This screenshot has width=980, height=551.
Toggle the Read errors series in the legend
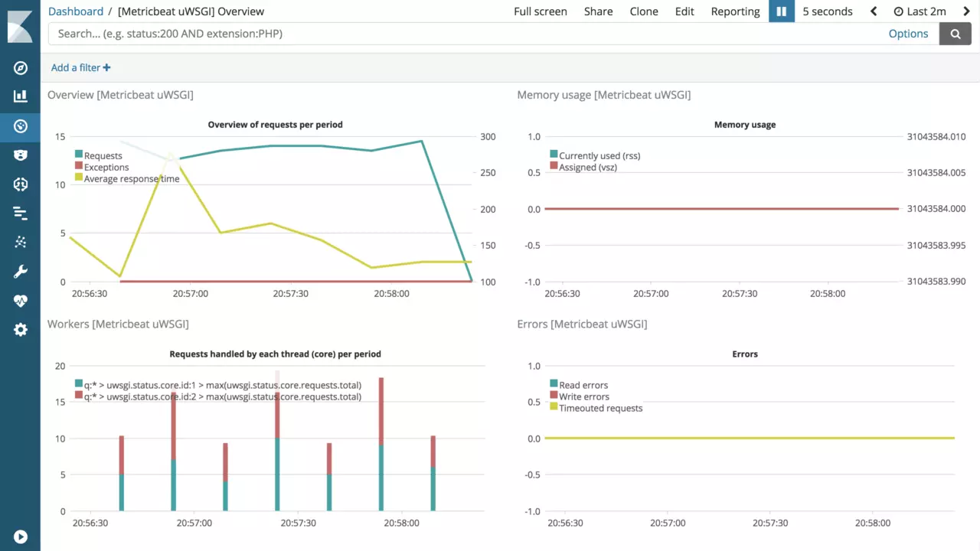pyautogui.click(x=583, y=385)
